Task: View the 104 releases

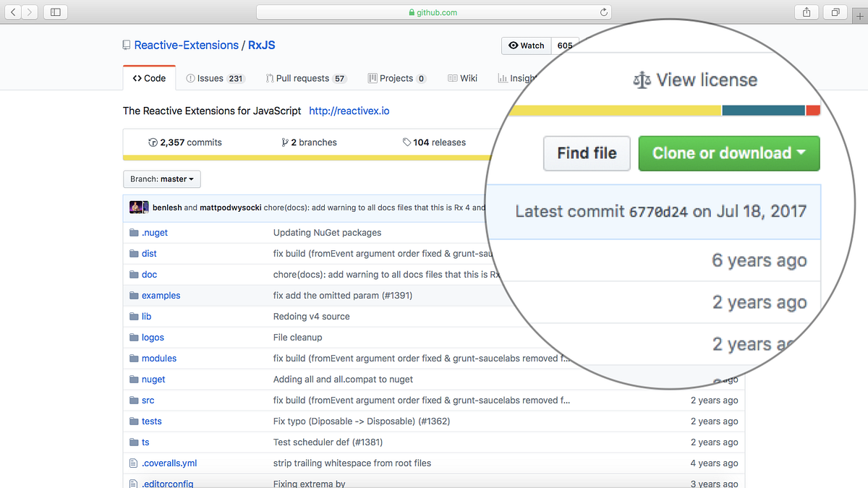Action: pos(434,142)
